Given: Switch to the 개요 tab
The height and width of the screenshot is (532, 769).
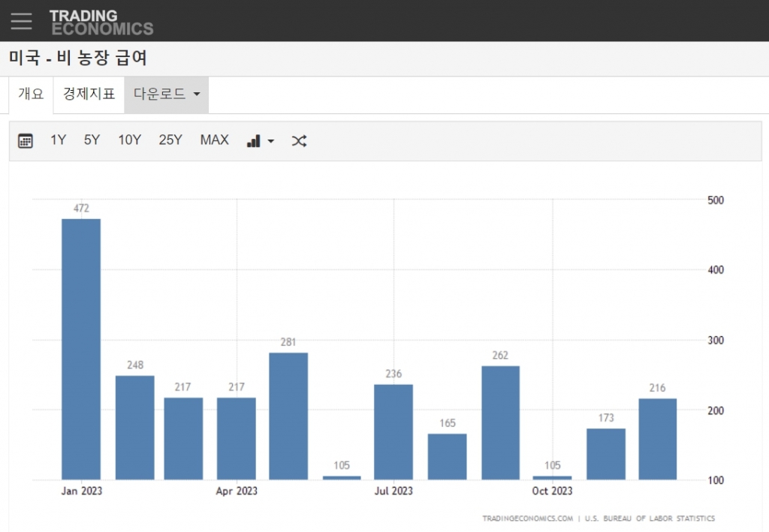Looking at the screenshot, I should coord(32,95).
